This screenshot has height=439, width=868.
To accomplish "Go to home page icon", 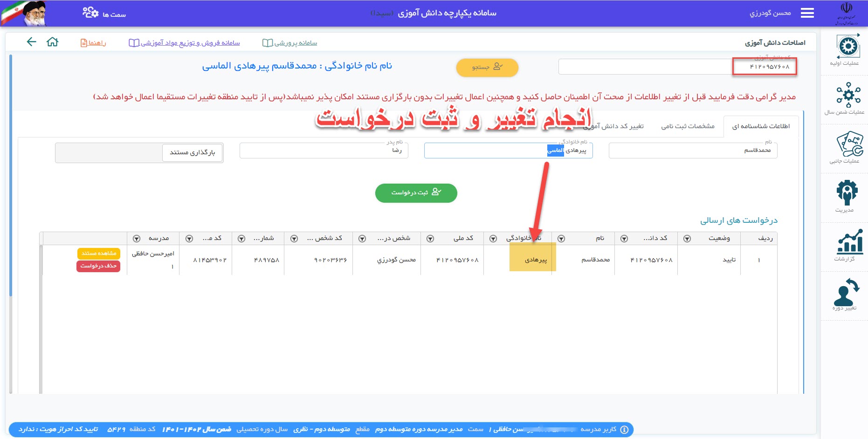I will tap(53, 42).
